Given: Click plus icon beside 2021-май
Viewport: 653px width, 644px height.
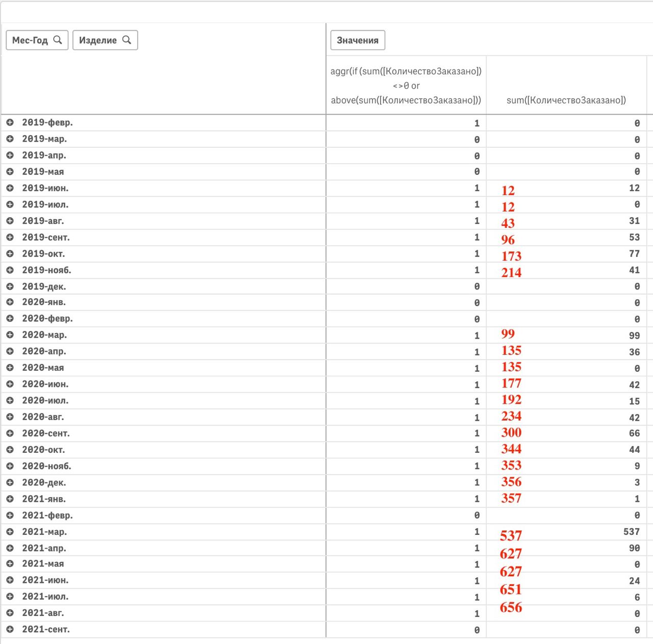Looking at the screenshot, I should tap(10, 564).
